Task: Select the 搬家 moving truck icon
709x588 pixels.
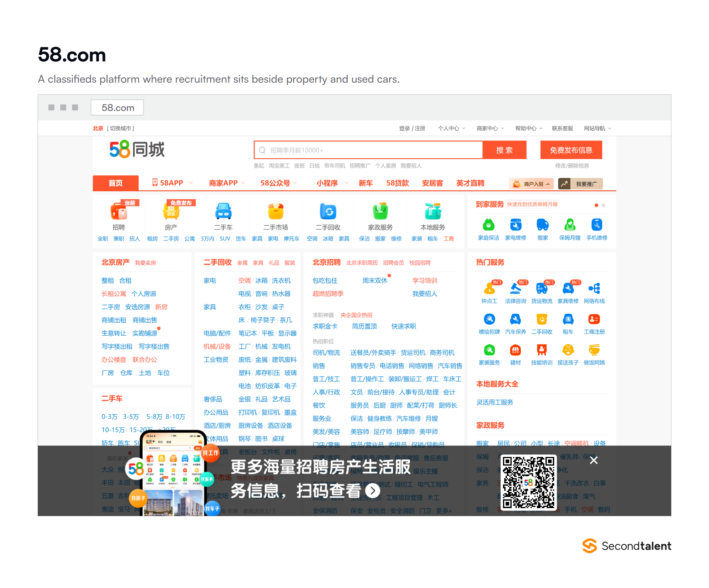Action: (x=543, y=225)
